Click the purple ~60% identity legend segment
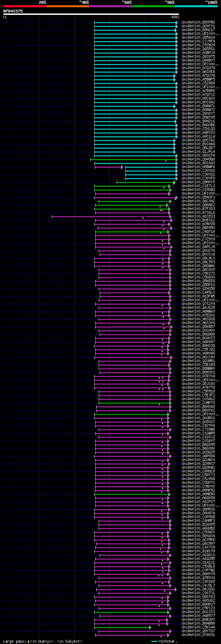221x644 pixels. click(110, 6)
